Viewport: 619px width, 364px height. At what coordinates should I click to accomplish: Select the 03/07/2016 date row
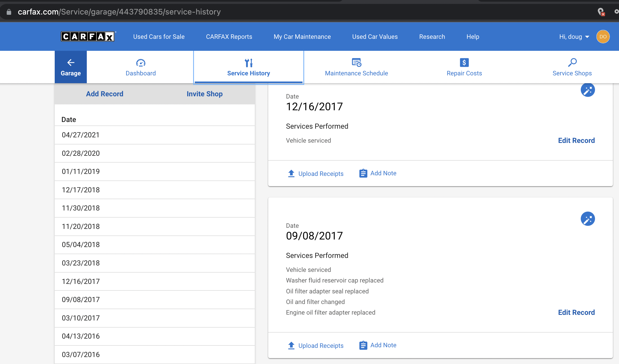(x=155, y=355)
